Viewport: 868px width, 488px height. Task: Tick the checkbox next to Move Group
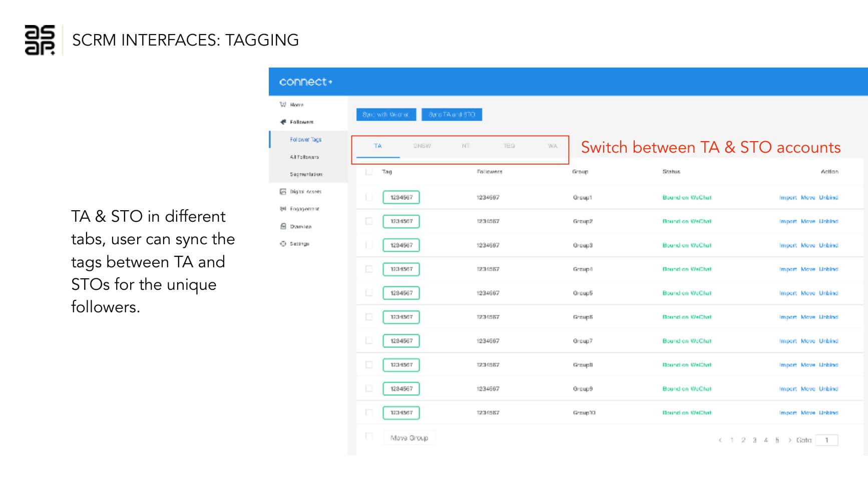click(x=369, y=436)
